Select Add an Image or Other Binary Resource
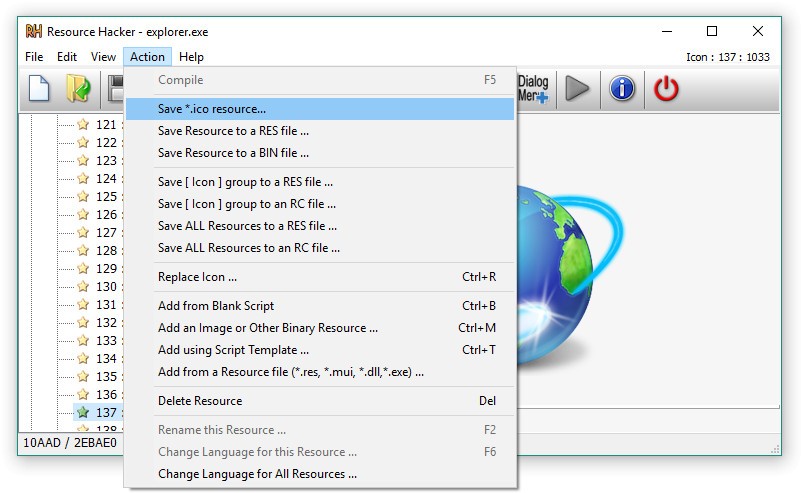The height and width of the screenshot is (493, 803). [x=320, y=328]
